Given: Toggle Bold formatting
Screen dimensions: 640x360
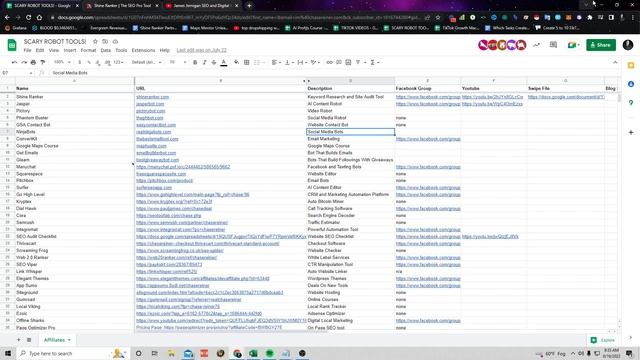Looking at the screenshot, I should point(195,62).
